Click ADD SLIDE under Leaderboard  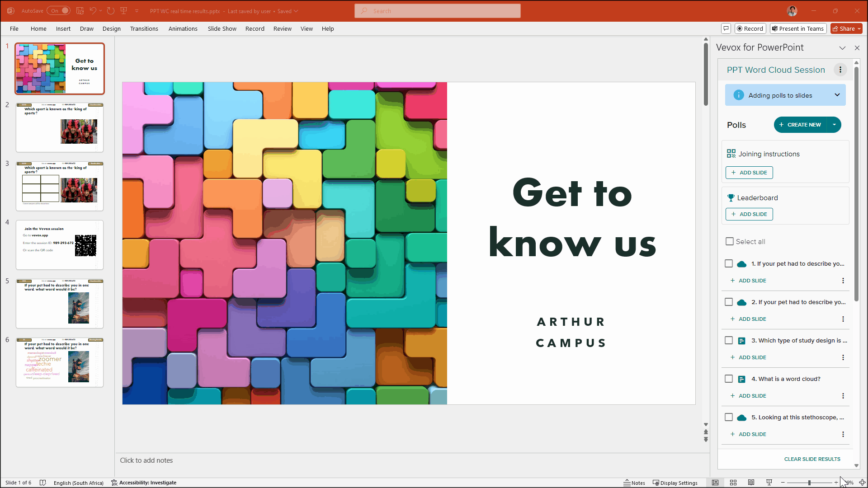[749, 214]
